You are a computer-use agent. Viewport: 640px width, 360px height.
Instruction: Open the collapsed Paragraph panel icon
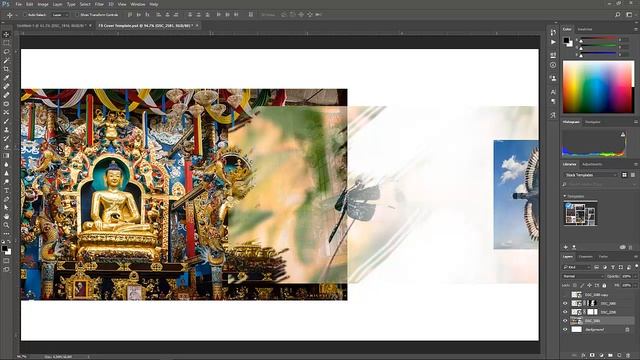pyautogui.click(x=553, y=101)
